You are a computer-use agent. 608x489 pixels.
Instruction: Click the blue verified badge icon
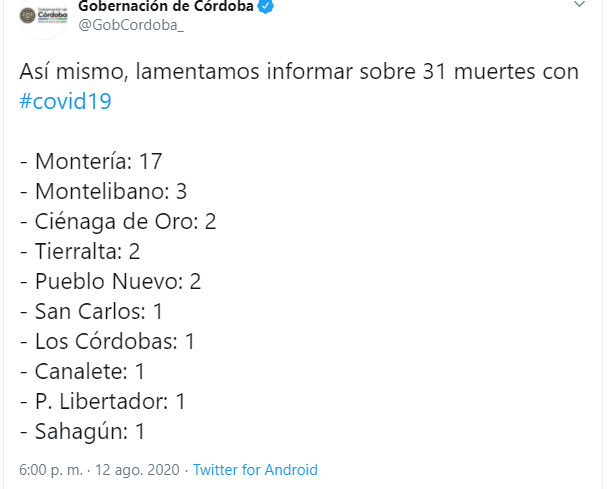[266, 6]
